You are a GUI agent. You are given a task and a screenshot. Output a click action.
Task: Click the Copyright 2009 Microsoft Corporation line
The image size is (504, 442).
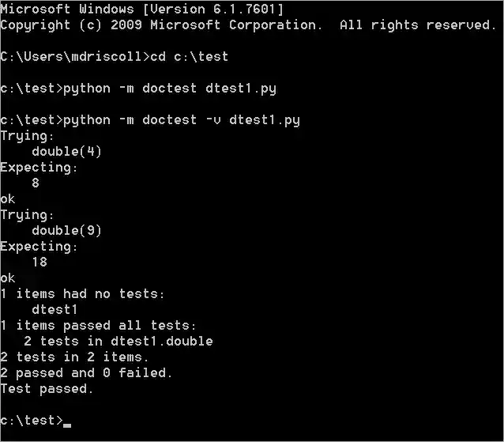click(161, 25)
